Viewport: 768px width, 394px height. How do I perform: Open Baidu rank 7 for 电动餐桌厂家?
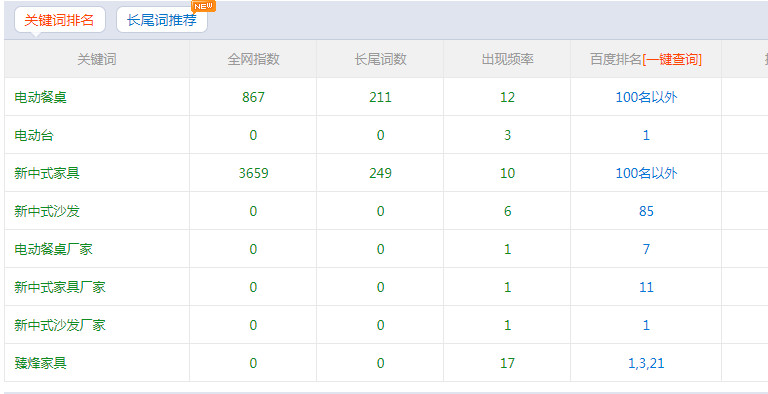click(647, 249)
